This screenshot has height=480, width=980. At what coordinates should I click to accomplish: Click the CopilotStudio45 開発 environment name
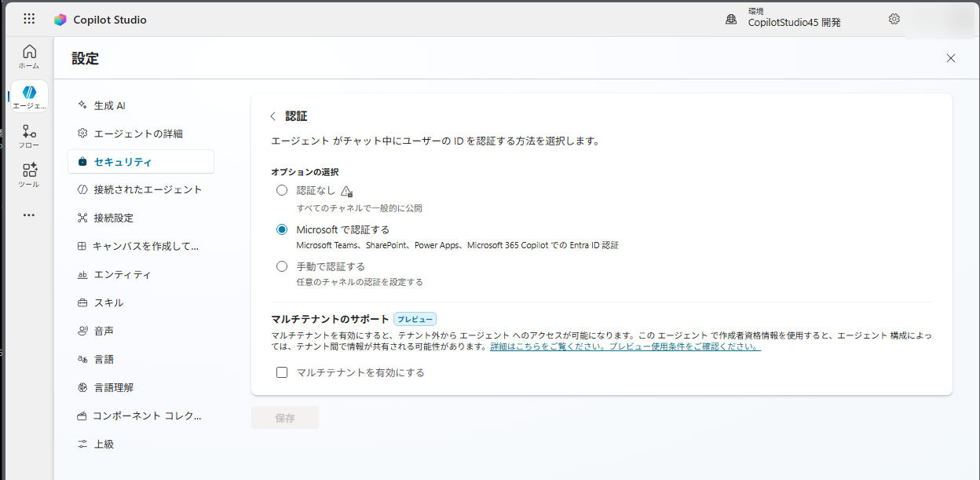click(794, 23)
